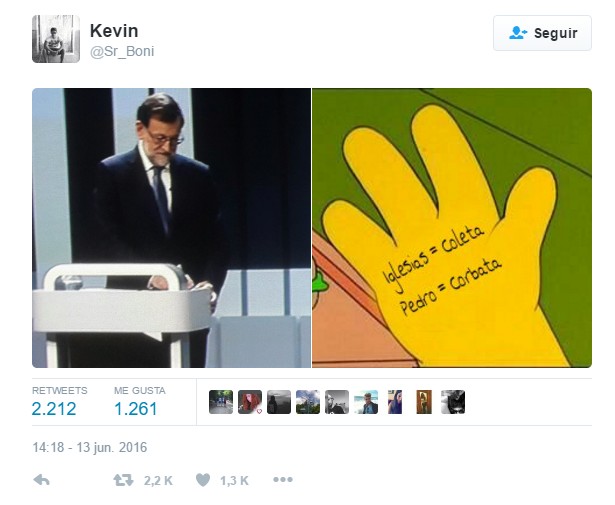Retweet using the retweet arrows icon
The image size is (615, 505).
123,480
